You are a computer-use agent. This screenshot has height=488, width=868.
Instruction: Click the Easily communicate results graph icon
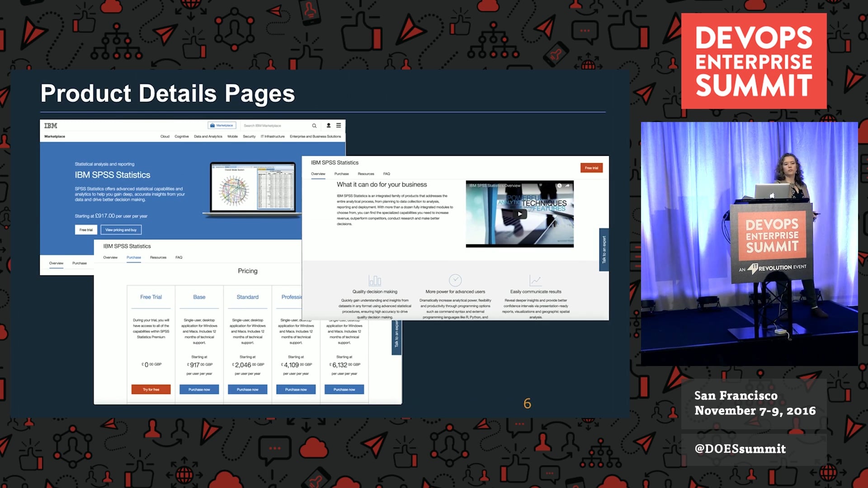point(535,281)
